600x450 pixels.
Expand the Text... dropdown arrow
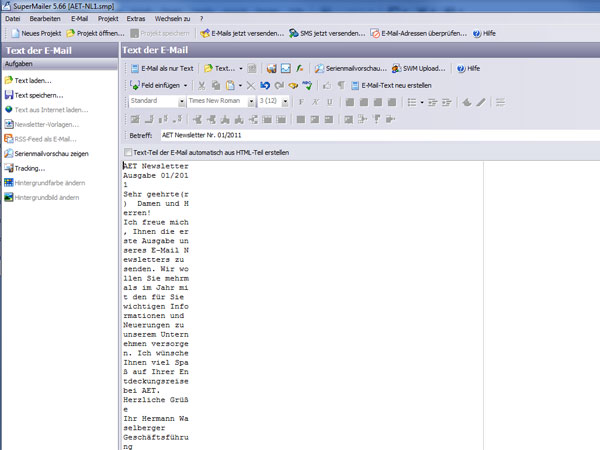click(241, 68)
